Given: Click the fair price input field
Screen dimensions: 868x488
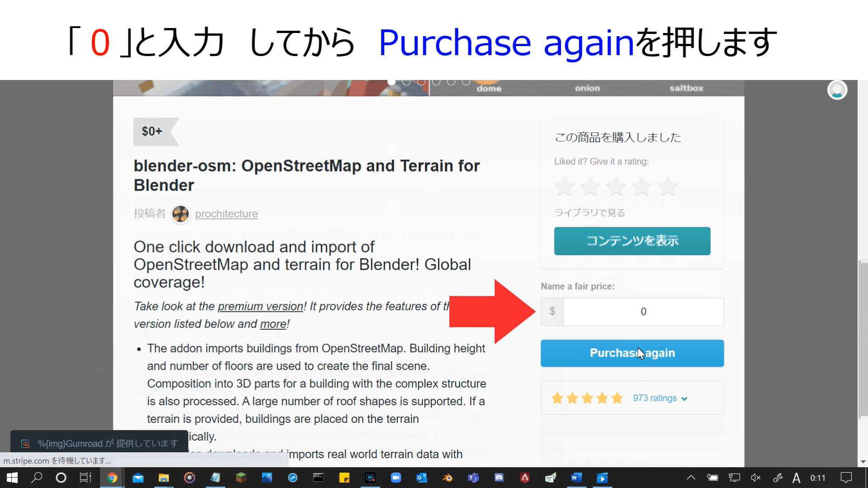Looking at the screenshot, I should 643,312.
